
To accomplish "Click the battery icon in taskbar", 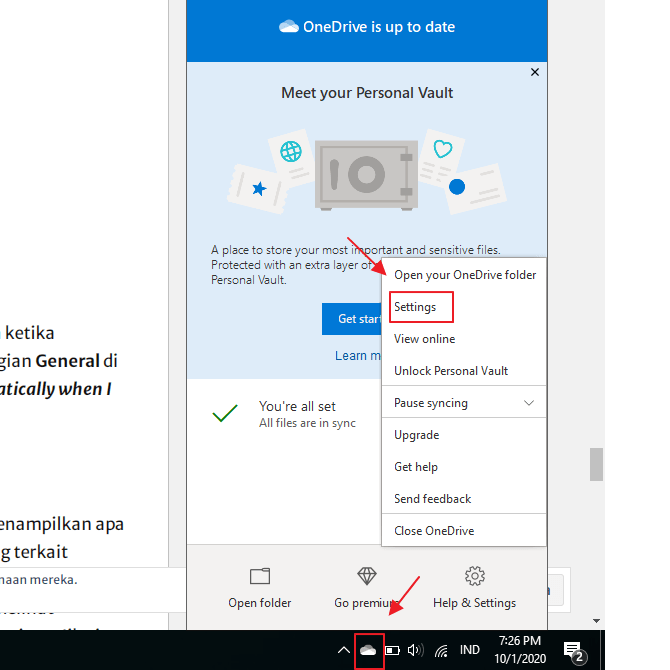I will coord(392,650).
